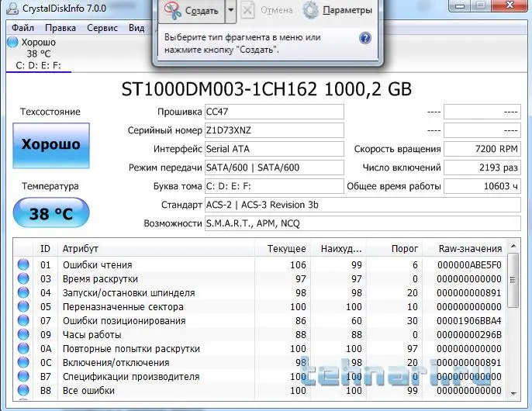This screenshot has width=532, height=411.
Task: Click status orb for Ошибки позиционирования row
Action: click(23, 320)
